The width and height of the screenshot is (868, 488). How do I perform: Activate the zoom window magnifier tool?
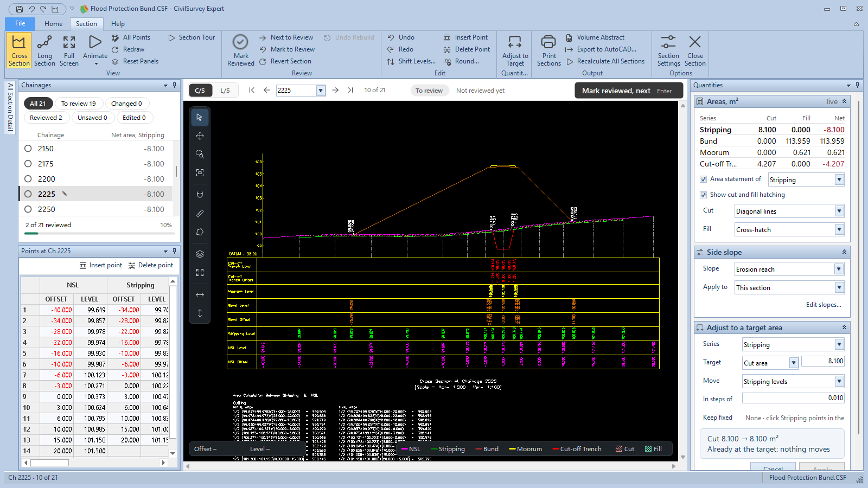[x=200, y=154]
